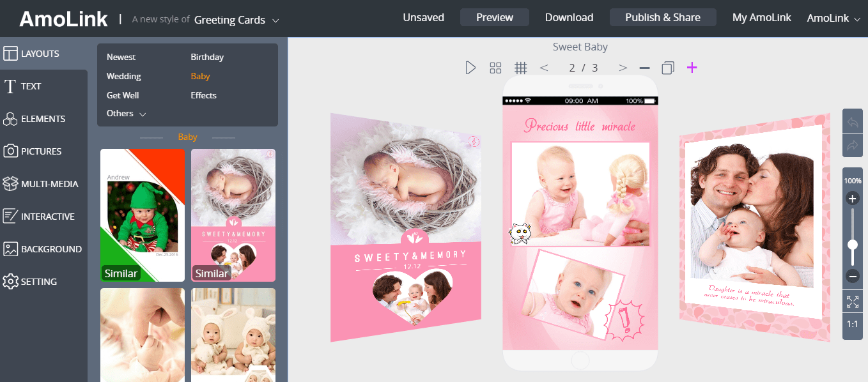The height and width of the screenshot is (382, 868).
Task: Select the Newest layout category
Action: [121, 57]
